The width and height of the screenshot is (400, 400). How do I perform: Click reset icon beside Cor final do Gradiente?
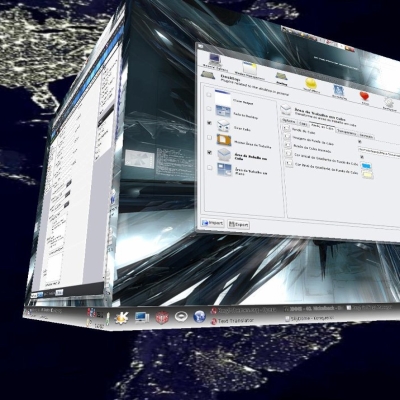pyautogui.click(x=289, y=163)
